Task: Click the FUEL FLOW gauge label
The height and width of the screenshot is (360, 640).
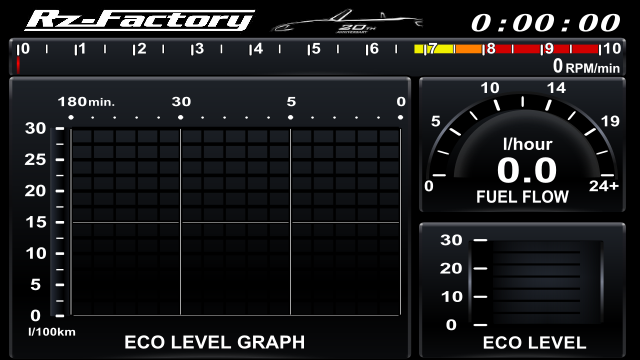Action: point(522,197)
